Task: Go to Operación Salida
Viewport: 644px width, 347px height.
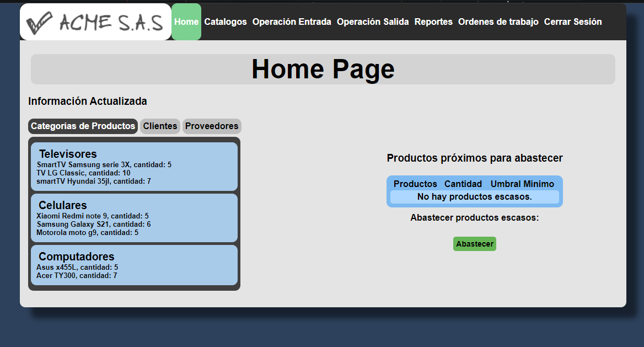Action: tap(373, 22)
